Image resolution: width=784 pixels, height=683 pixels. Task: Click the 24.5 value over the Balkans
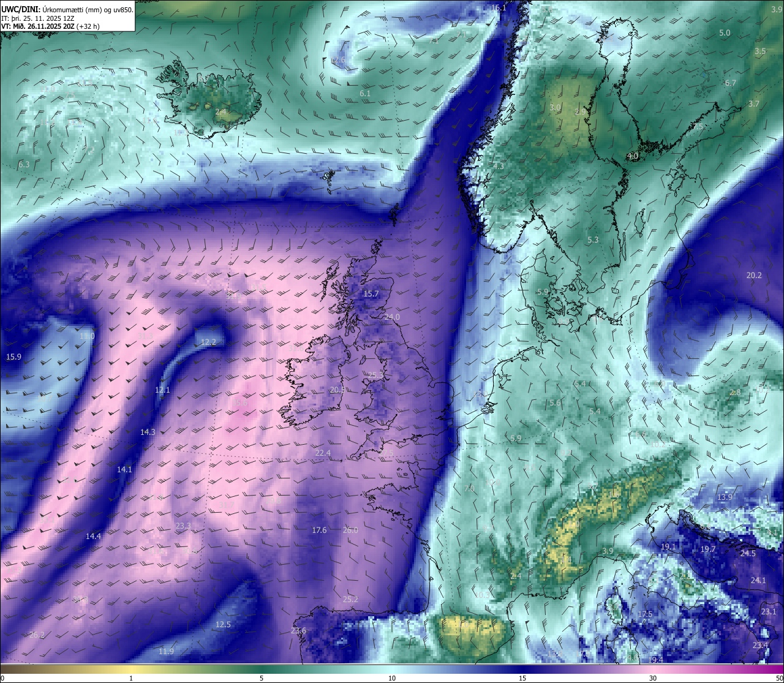tap(748, 553)
